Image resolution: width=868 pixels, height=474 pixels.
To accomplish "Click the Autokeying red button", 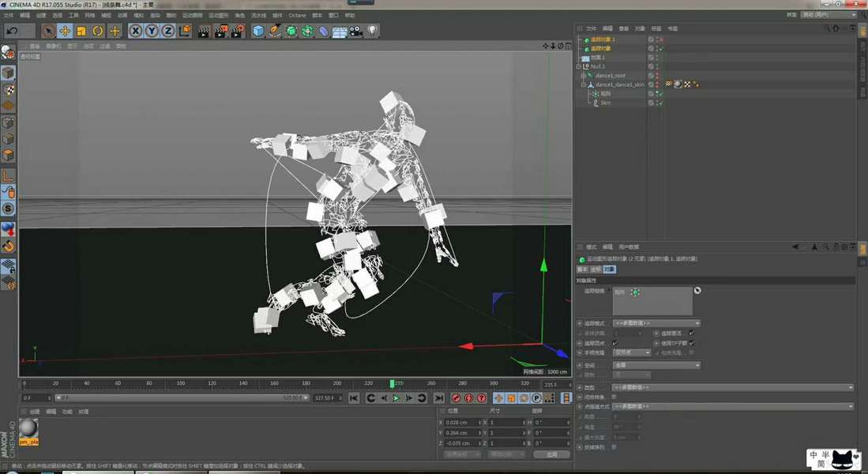I will coord(469,398).
